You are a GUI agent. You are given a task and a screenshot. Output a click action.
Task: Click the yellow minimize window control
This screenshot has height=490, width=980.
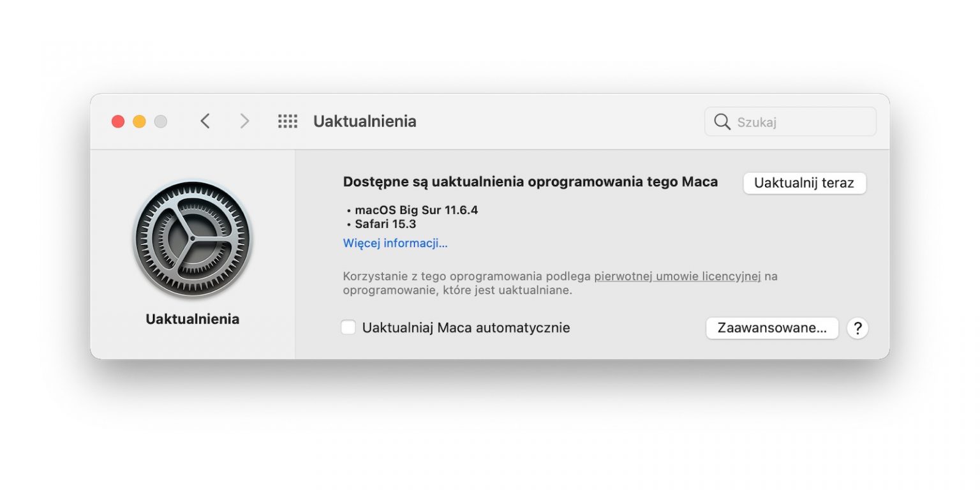tap(138, 121)
